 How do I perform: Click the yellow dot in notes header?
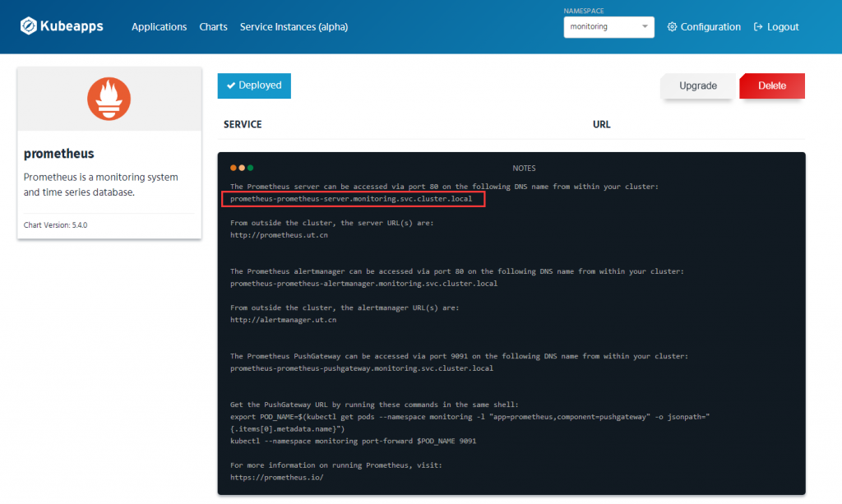[242, 168]
